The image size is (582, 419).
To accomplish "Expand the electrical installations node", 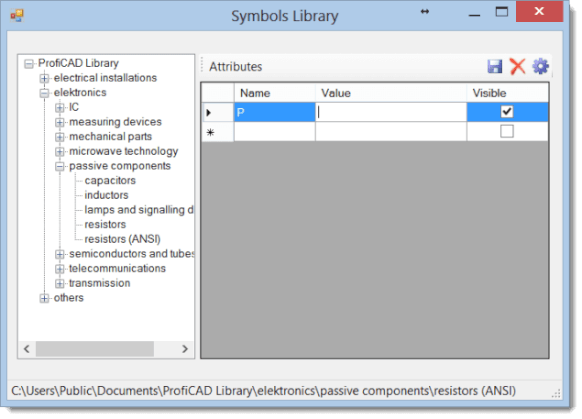I will tap(44, 78).
